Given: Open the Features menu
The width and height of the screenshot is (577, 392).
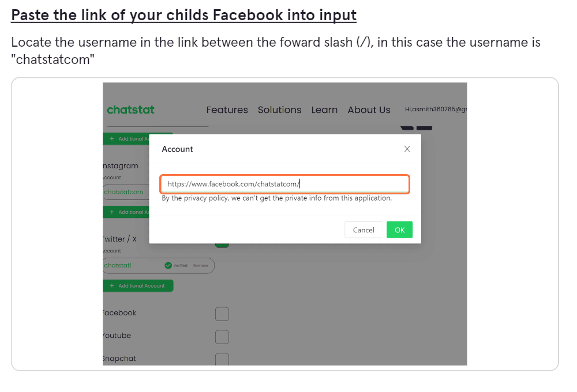Looking at the screenshot, I should coord(227,110).
